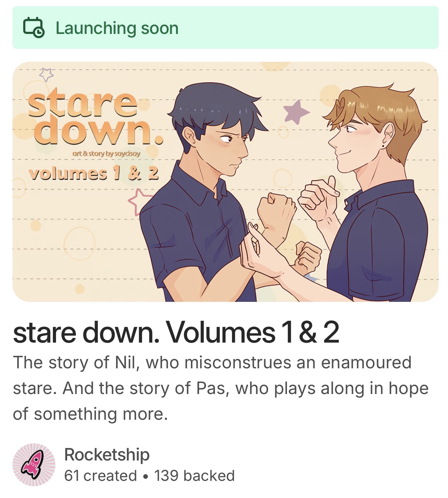This screenshot has height=498, width=448.
Task: Click the Launching soon label text
Action: 117,28
